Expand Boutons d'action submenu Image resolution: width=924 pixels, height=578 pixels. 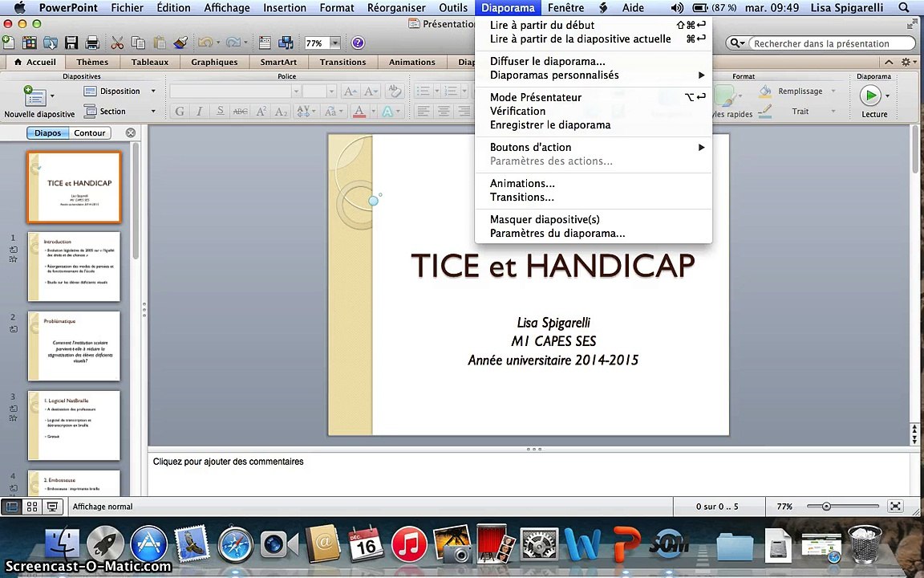click(701, 147)
